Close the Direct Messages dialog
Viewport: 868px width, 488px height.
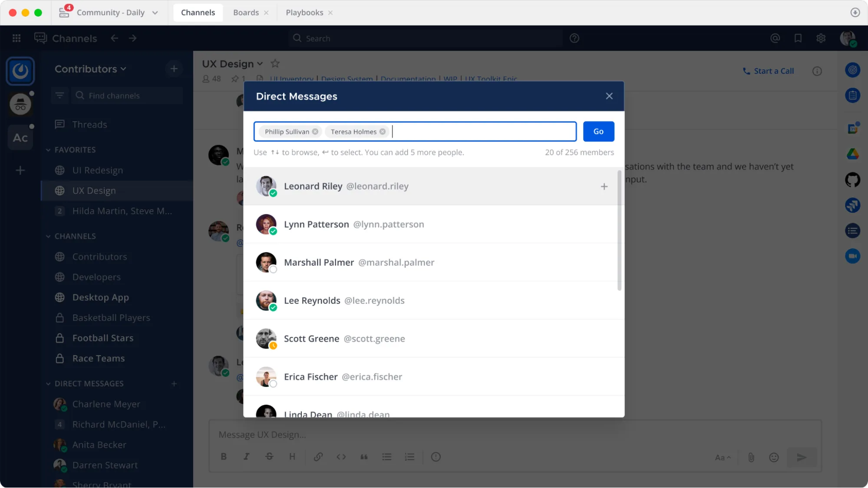(x=609, y=96)
